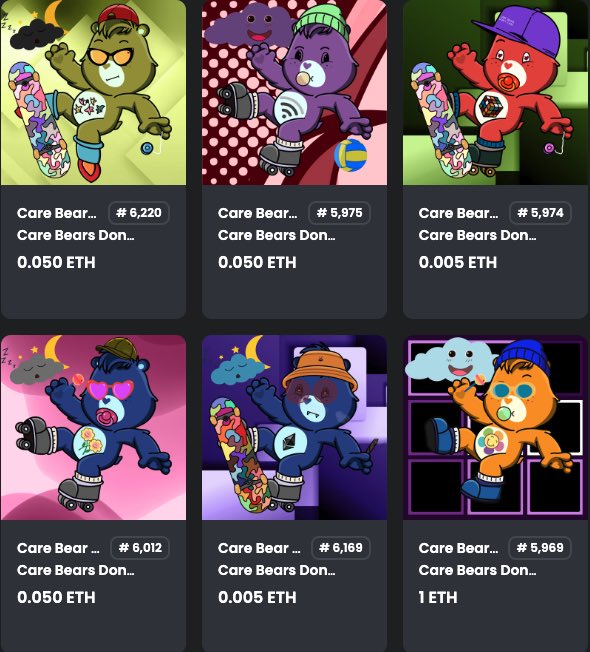The width and height of the screenshot is (590, 652).
Task: Click the # 6,220 rank badge
Action: coord(139,213)
